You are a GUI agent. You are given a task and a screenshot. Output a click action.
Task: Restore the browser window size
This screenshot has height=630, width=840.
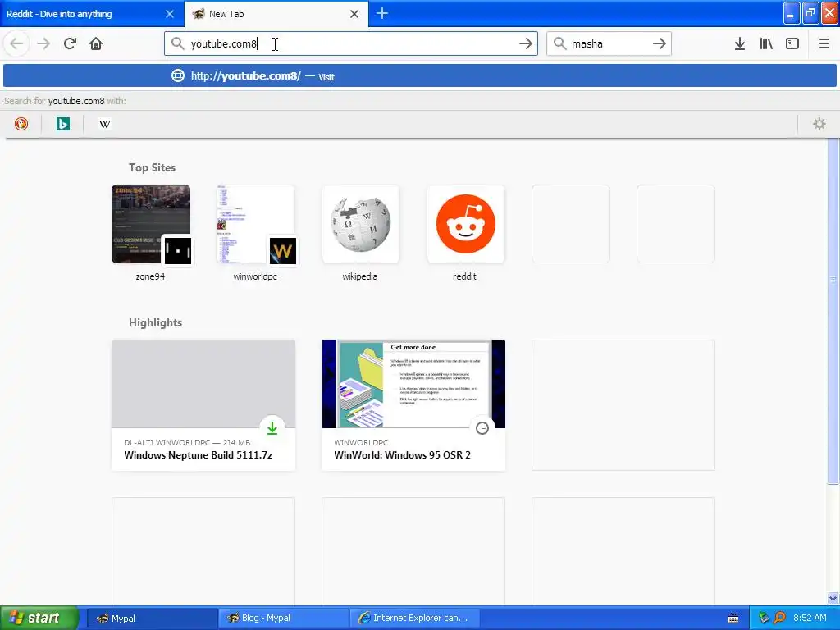click(810, 13)
